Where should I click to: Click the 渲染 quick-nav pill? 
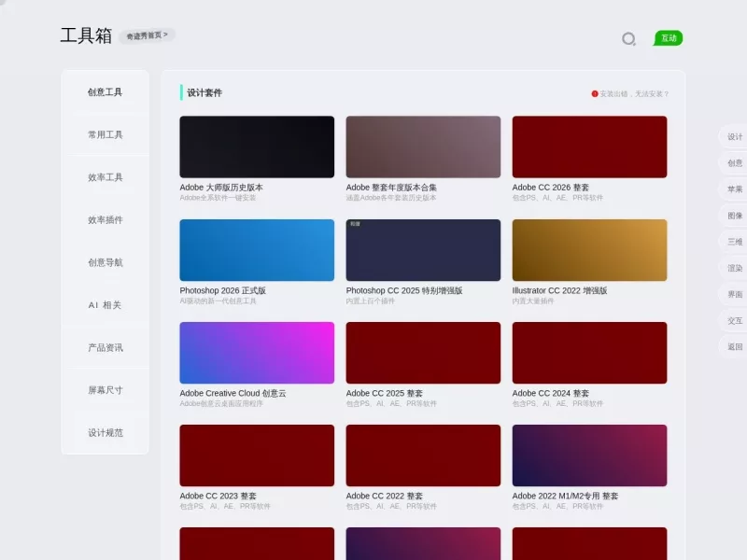(734, 268)
